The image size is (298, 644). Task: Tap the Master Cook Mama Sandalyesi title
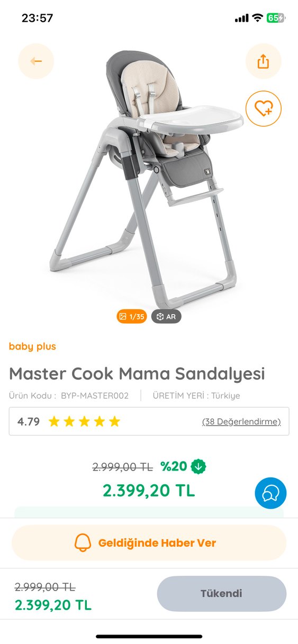tap(137, 373)
